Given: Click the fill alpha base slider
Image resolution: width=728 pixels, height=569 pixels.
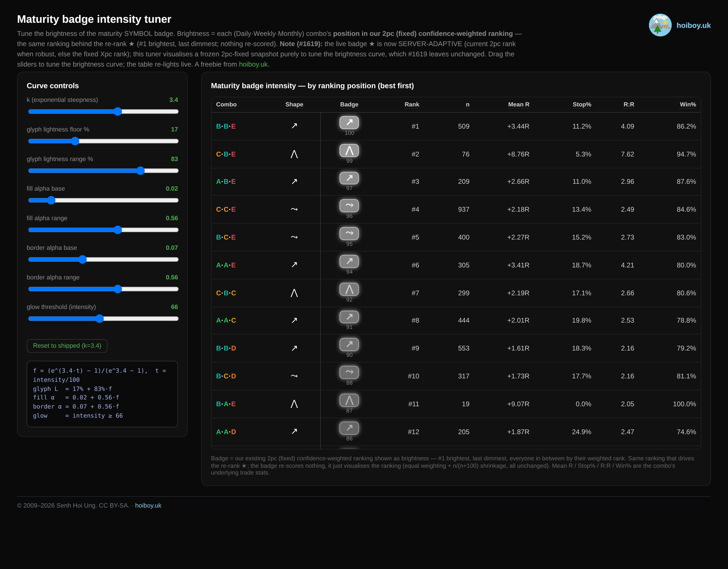Looking at the screenshot, I should (x=103, y=200).
